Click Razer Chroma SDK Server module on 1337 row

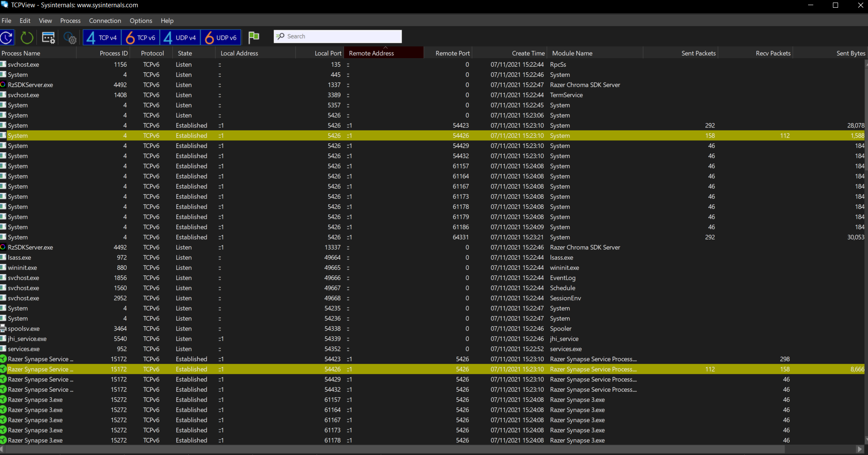tap(585, 85)
